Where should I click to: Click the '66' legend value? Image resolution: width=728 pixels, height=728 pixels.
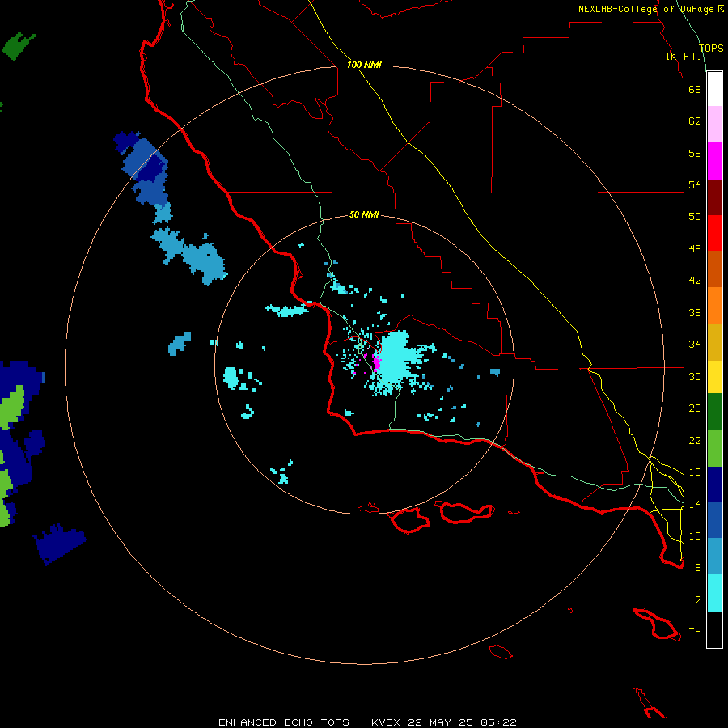coord(695,89)
